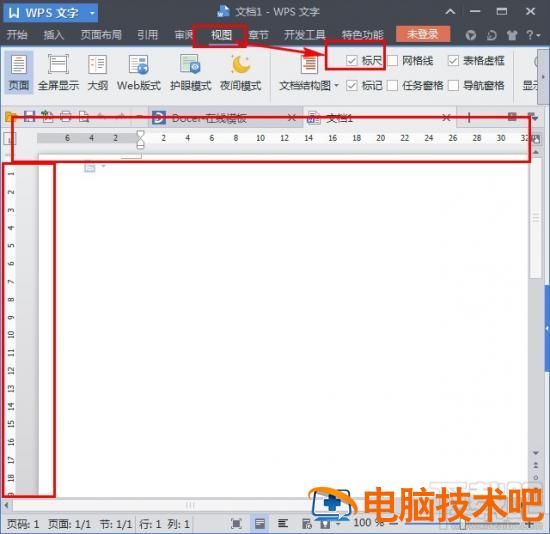Open the 开始 Home tab

pyautogui.click(x=17, y=35)
